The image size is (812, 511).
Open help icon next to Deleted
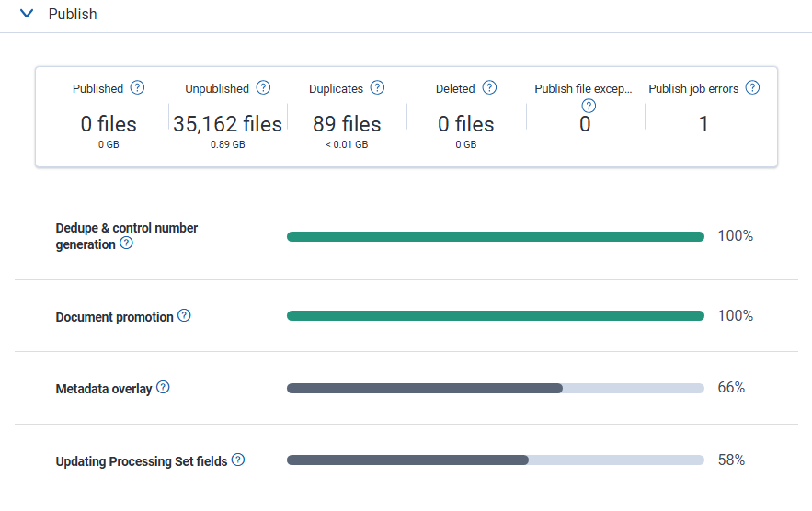(x=489, y=87)
